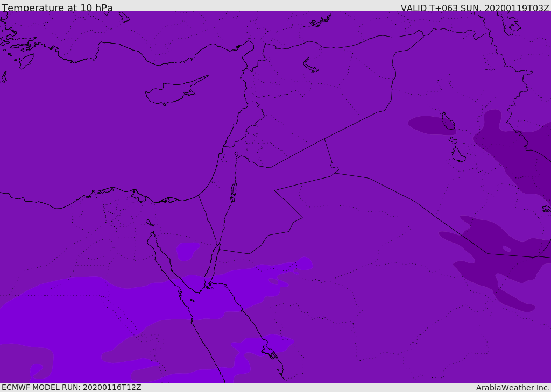Click the Greek islands at top left
Image resolution: width=551 pixels, height=392 pixels.
pos(18,46)
